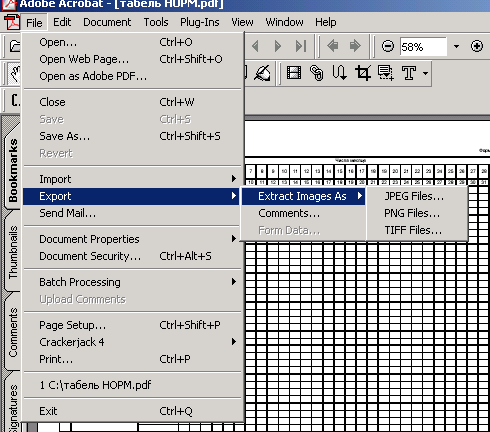Screen dimensions: 490x432
Task: Click the 58% zoom input field
Action: click(423, 47)
